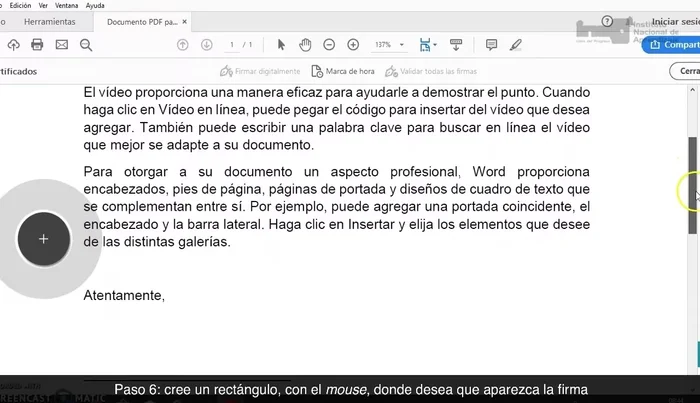Viewport: 700px width, 403px height.
Task: Click the upload to cloud icon
Action: tap(13, 45)
